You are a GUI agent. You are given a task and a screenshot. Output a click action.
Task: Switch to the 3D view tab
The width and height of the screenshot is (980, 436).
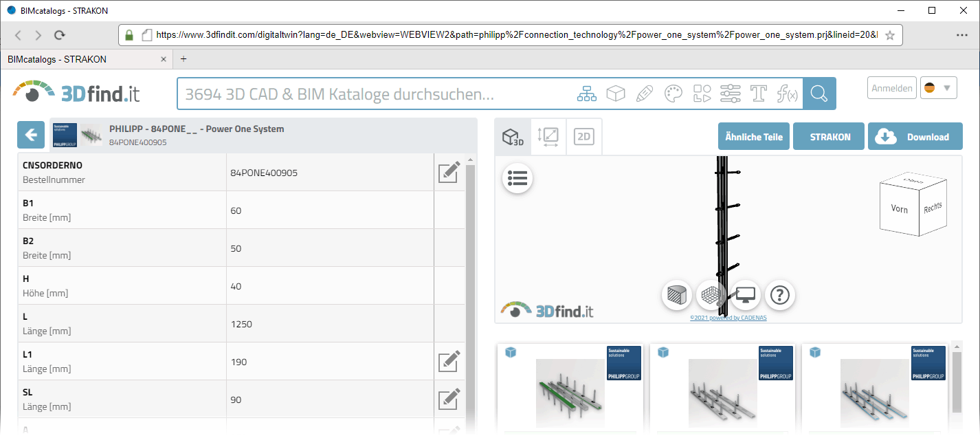pyautogui.click(x=513, y=136)
